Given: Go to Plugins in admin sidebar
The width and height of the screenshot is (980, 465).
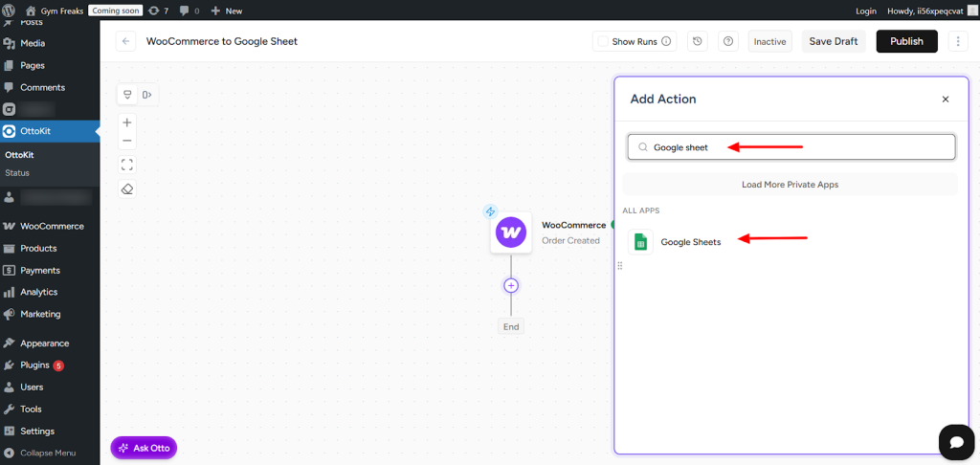Looking at the screenshot, I should [34, 365].
